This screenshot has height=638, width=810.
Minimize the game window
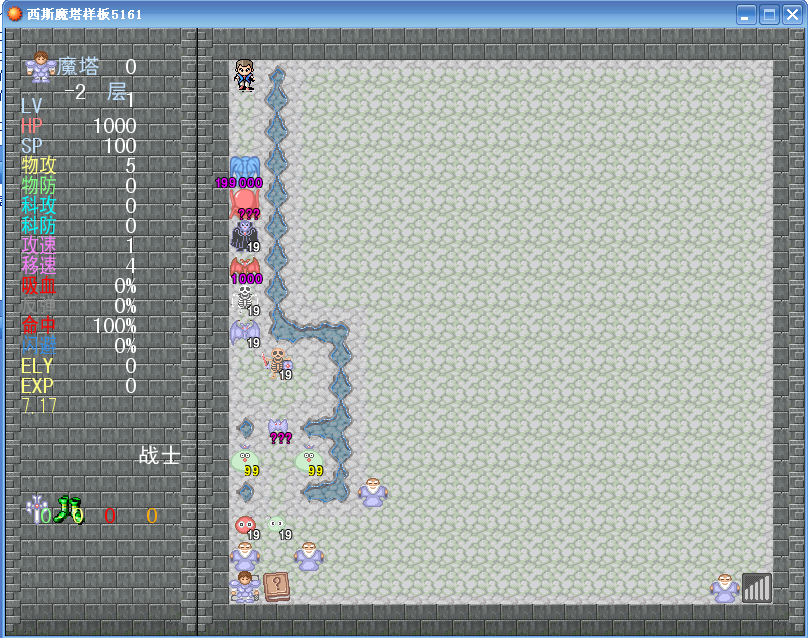746,14
